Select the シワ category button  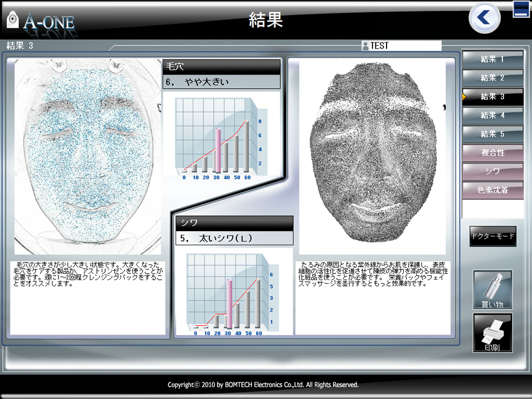[492, 171]
